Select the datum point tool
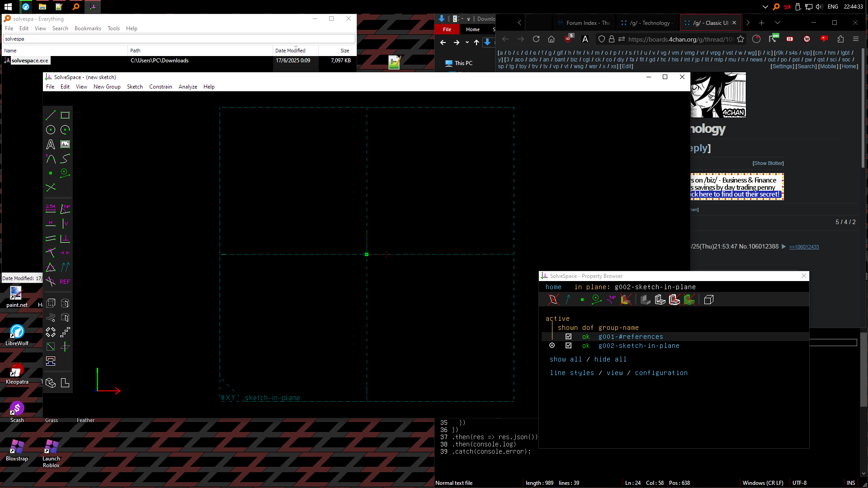Viewport: 868px width, 488px height. pos(51,173)
